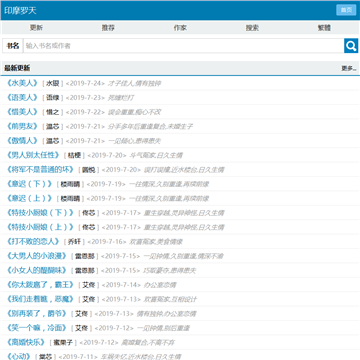The width and height of the screenshot is (360, 360).
Task: Open book 《特技小厨娘（下）》
Action: click(x=40, y=213)
